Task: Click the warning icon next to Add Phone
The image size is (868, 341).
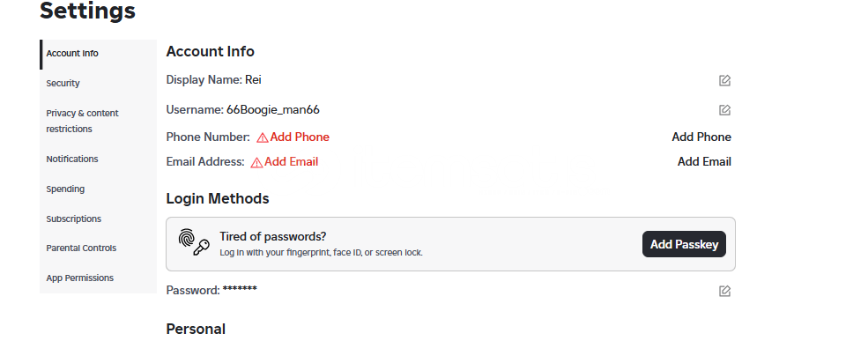Action: point(263,137)
